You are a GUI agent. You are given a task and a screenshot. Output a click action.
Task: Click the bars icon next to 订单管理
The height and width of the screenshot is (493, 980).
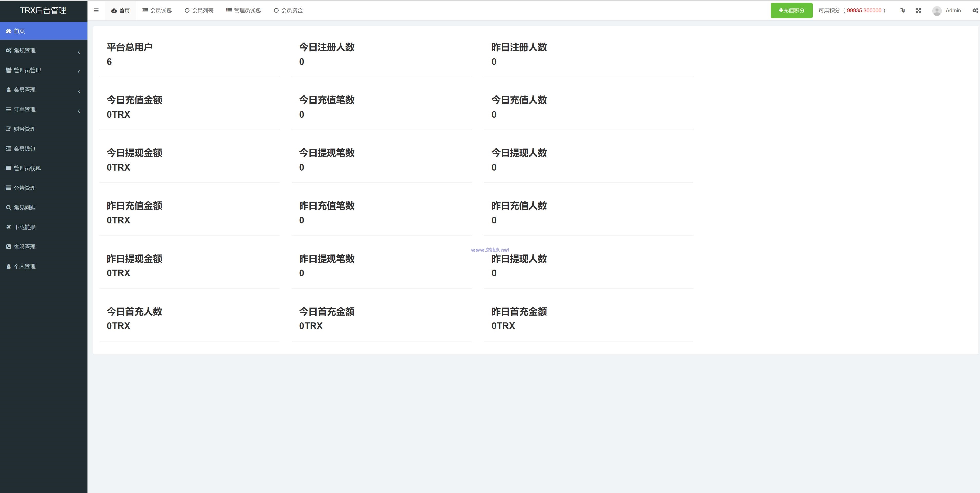(x=8, y=110)
